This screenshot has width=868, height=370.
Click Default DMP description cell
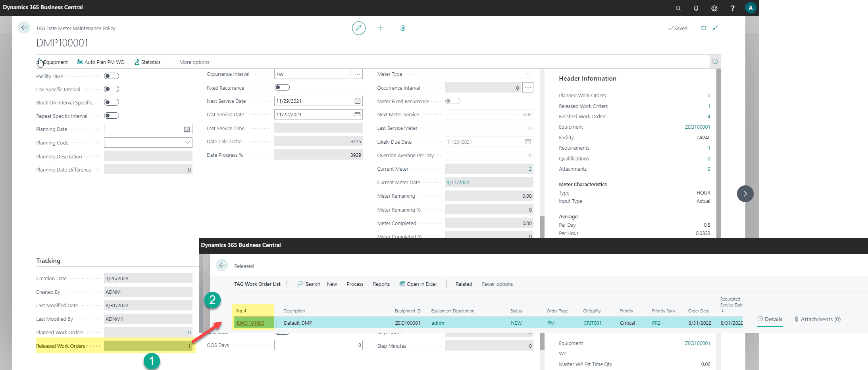[298, 323]
